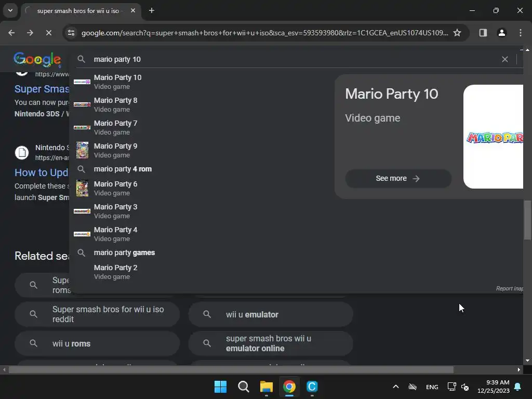This screenshot has width=532, height=399.
Task: Click the Google logo
Action: point(37,59)
